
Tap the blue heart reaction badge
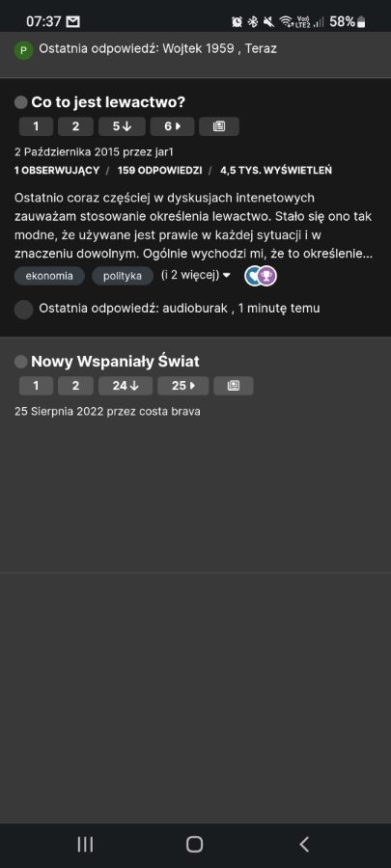(x=253, y=276)
